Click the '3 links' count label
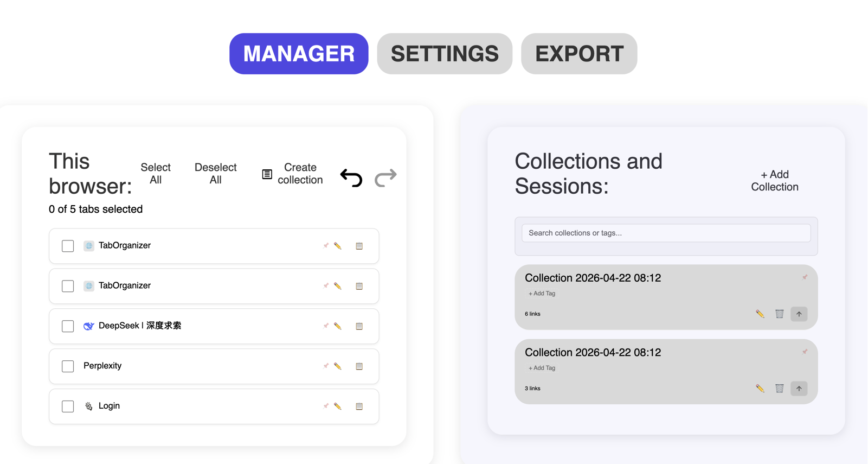 coord(532,389)
